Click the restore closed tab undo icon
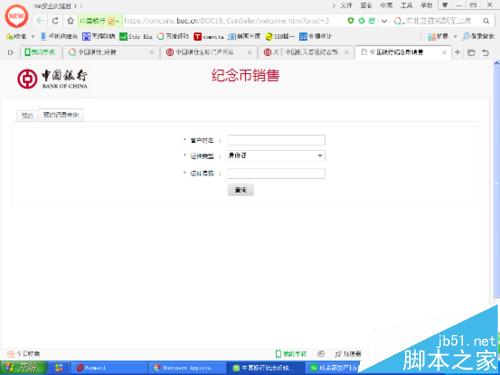 point(486,52)
